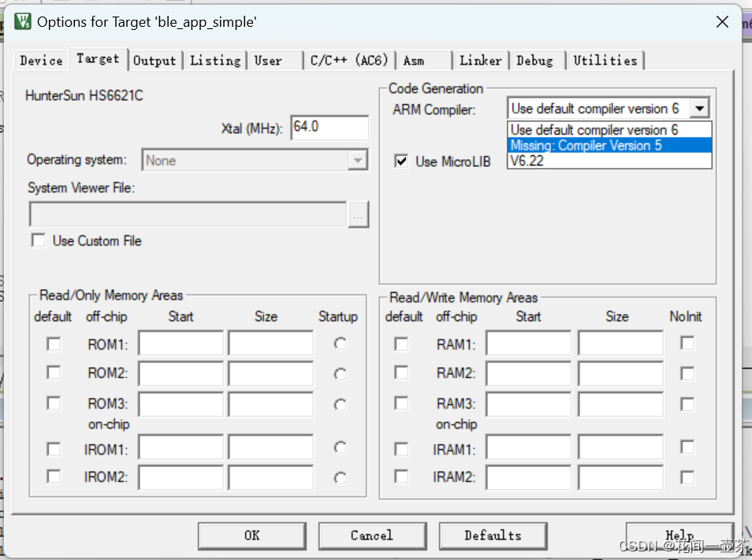Image resolution: width=752 pixels, height=560 pixels.
Task: Tick the RAM2 default checkbox
Action: 401,373
